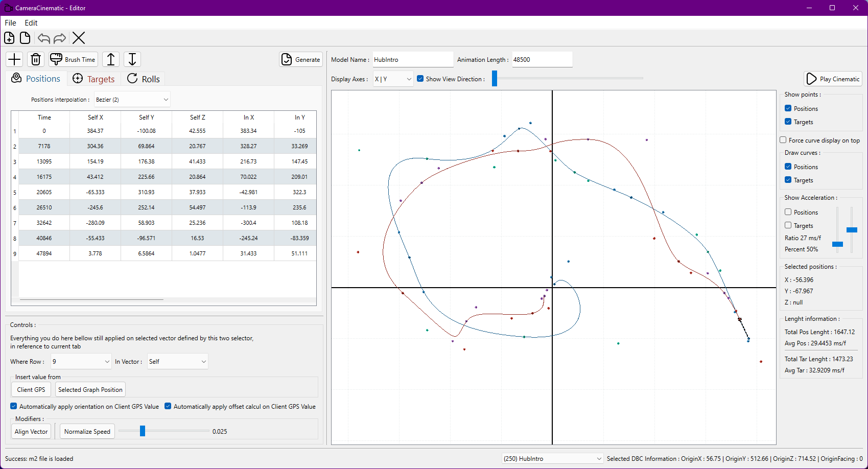Click the redo arrow icon
This screenshot has height=469, width=868.
coord(60,38)
